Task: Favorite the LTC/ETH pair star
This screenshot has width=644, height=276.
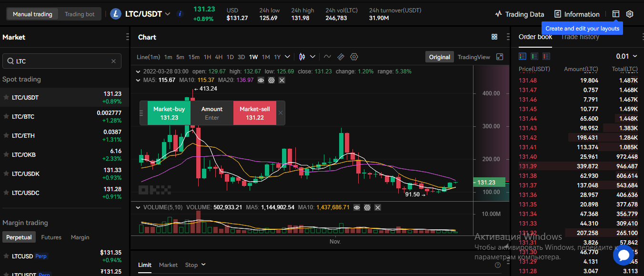Action: pyautogui.click(x=6, y=135)
